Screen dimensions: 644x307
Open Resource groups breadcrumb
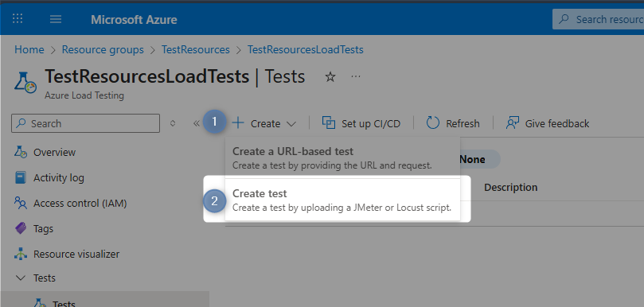coord(103,49)
